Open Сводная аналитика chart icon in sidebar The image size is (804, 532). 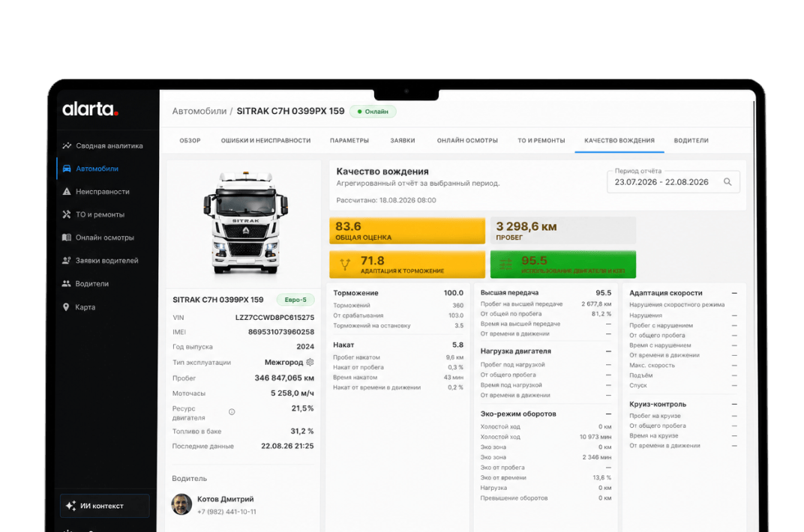pyautogui.click(x=67, y=146)
